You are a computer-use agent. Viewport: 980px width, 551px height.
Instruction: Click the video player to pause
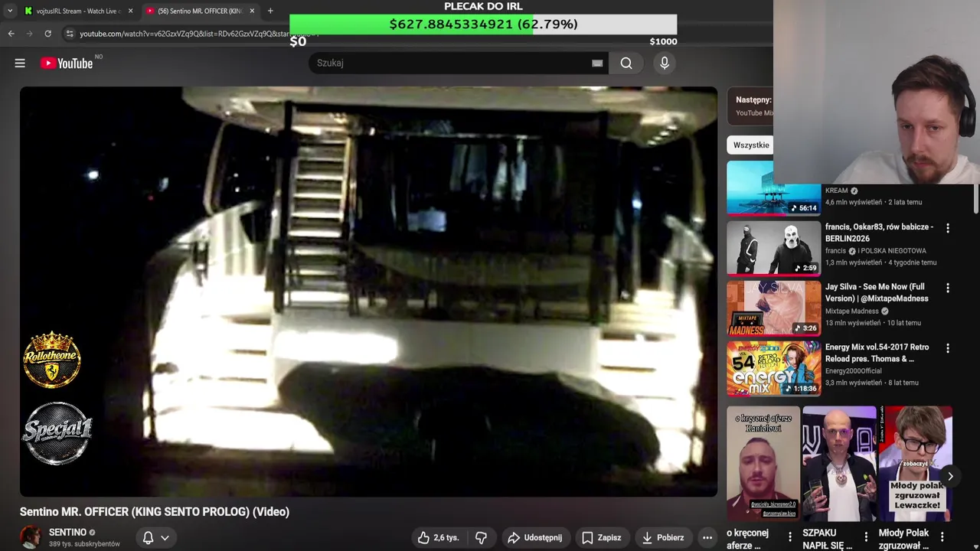point(368,292)
